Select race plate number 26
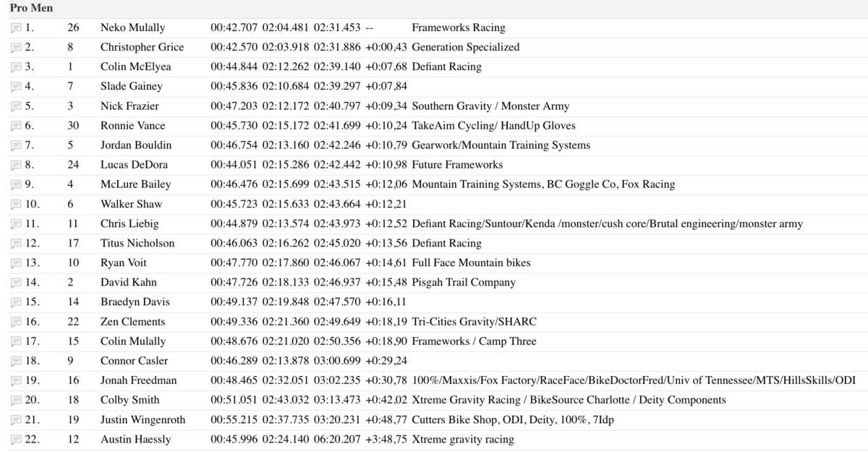The width and height of the screenshot is (868, 452). coord(75,27)
